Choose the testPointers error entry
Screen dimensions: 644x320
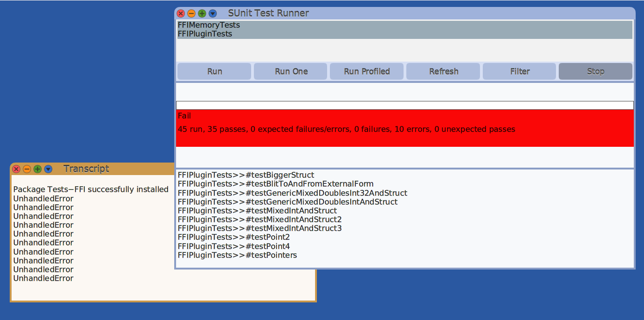(237, 255)
